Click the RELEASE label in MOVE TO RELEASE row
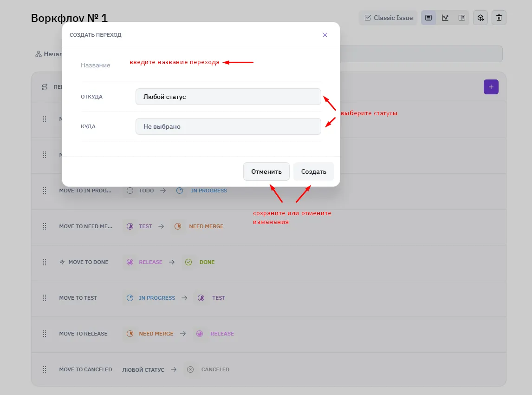 pyautogui.click(x=222, y=334)
